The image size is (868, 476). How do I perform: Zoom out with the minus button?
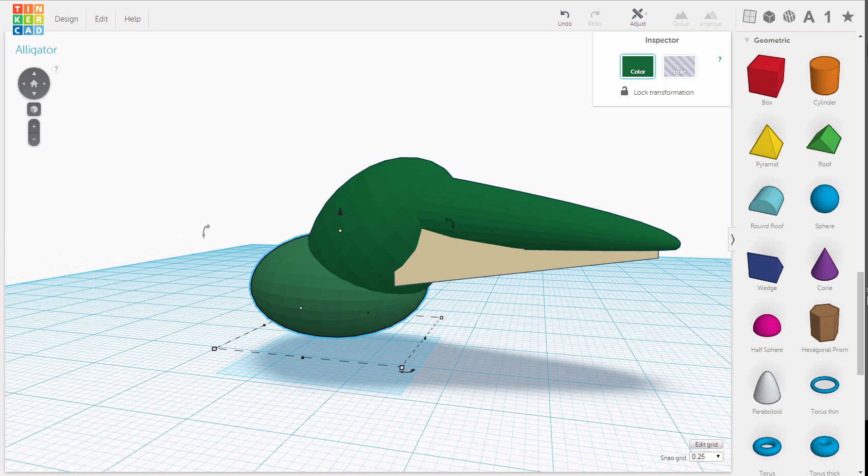point(34,139)
